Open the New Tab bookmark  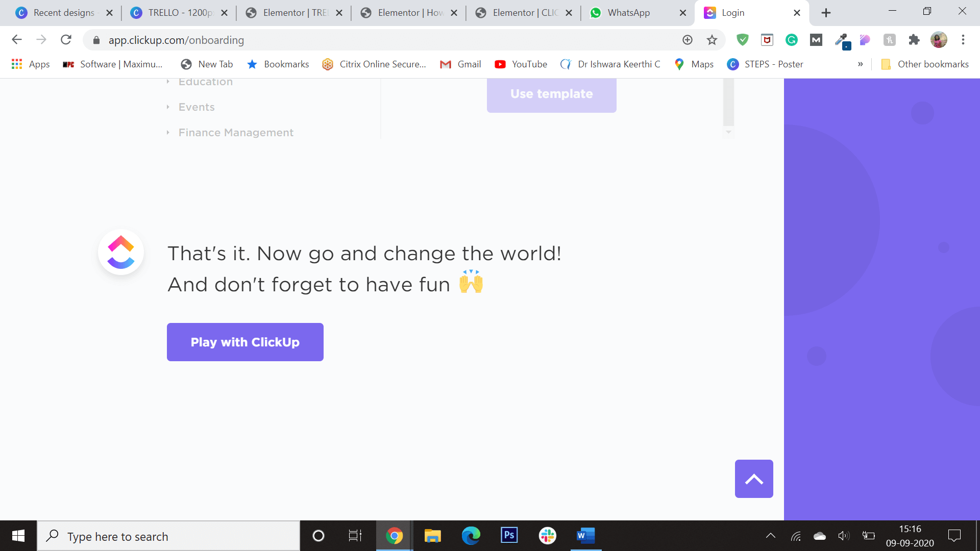[x=207, y=64]
